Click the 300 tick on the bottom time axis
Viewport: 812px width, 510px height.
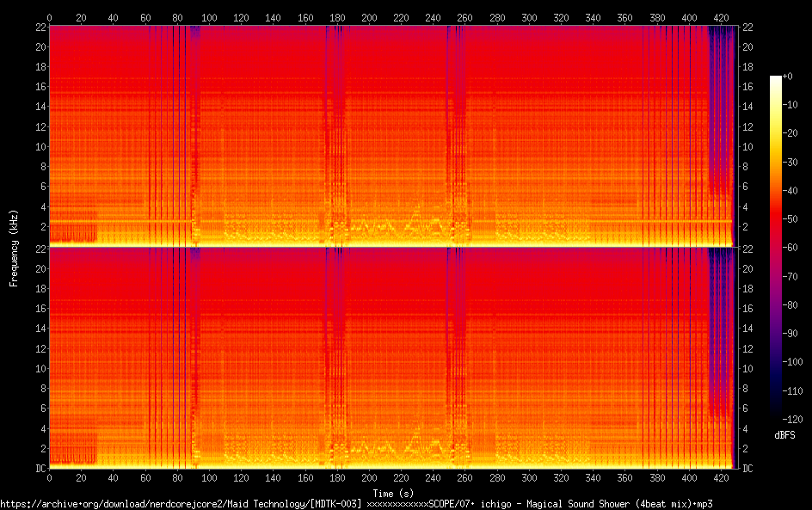tap(529, 479)
